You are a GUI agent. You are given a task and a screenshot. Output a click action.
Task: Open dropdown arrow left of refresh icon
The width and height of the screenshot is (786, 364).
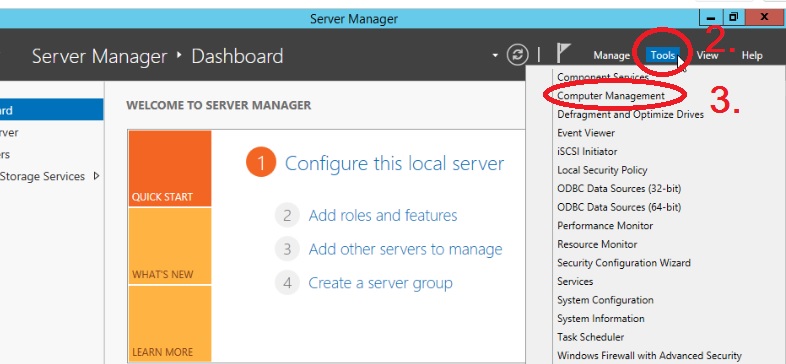pos(495,55)
